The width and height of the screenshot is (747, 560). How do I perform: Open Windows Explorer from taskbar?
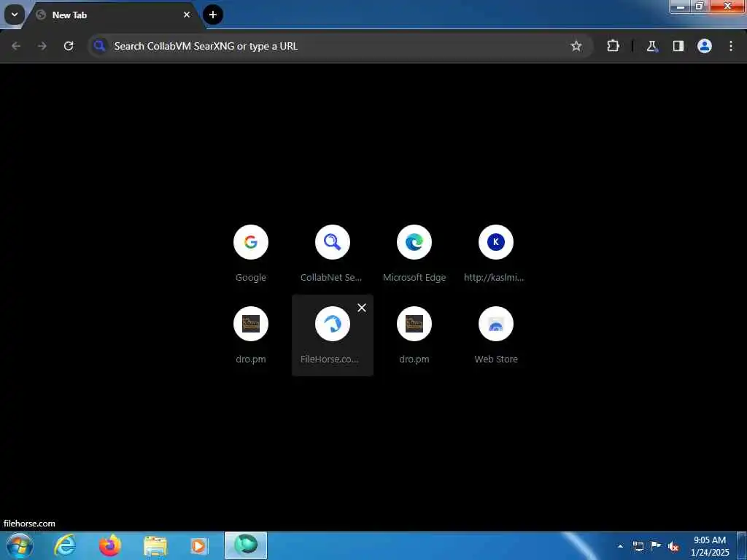[155, 545]
